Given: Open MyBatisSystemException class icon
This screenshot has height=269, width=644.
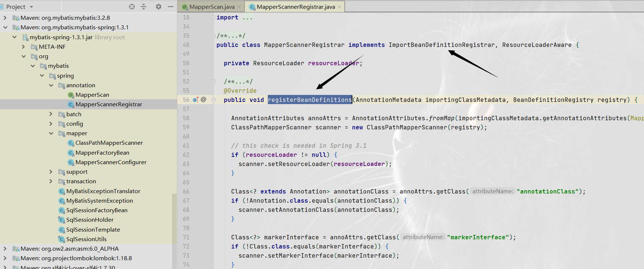Looking at the screenshot, I should pyautogui.click(x=62, y=201).
